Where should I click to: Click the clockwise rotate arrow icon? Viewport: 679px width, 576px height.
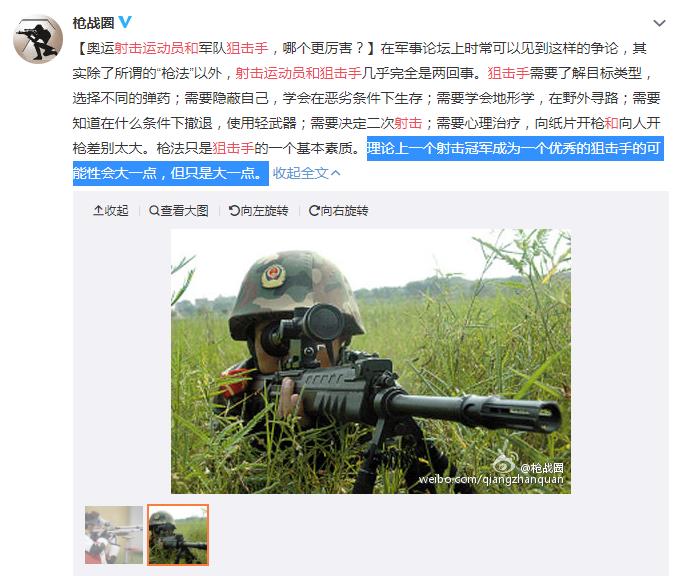coord(314,210)
